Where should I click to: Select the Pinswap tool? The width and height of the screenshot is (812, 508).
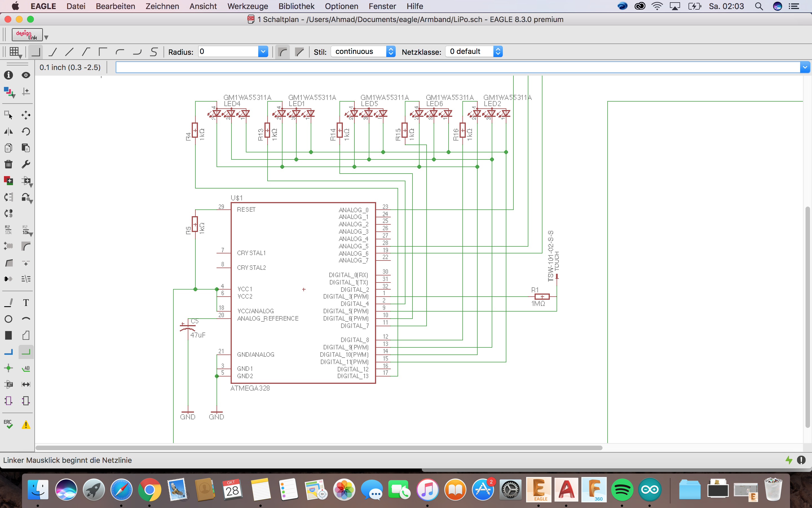pos(8,197)
